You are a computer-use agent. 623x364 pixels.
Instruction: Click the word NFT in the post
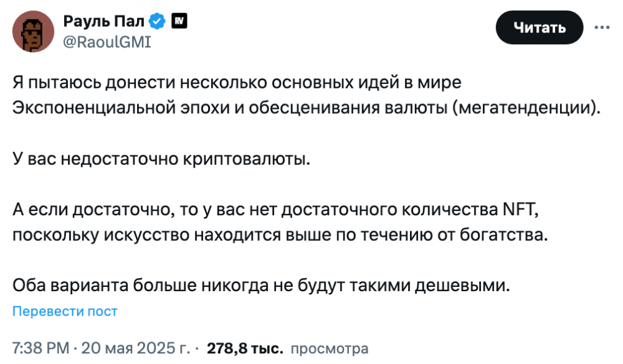tap(518, 210)
